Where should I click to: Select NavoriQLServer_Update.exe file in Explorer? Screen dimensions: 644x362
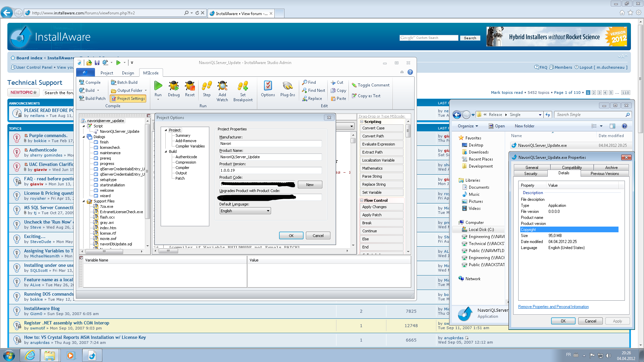542,145
